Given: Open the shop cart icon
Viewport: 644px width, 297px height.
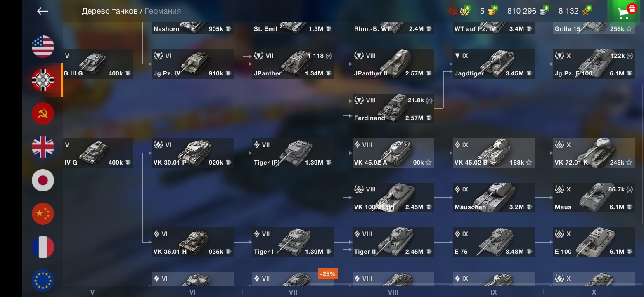Looking at the screenshot, I should pyautogui.click(x=625, y=12).
